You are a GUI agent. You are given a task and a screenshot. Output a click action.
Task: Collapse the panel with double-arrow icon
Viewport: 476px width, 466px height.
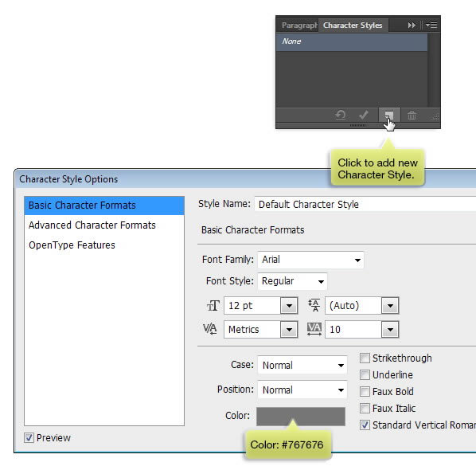coord(412,25)
